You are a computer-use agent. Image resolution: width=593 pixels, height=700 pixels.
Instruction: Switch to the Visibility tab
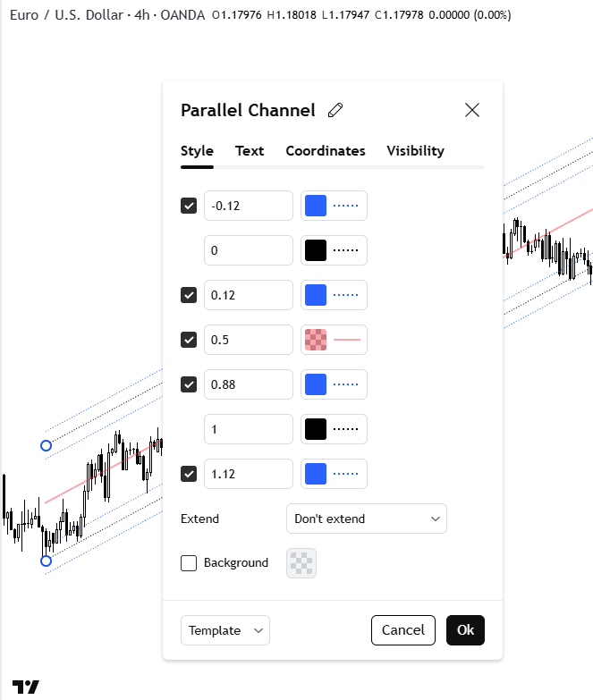(415, 151)
